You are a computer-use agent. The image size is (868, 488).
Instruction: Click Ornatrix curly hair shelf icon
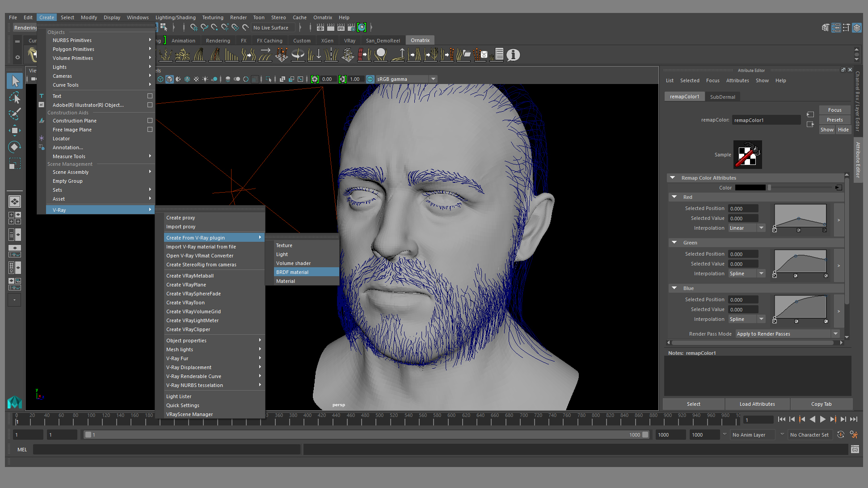coord(182,55)
